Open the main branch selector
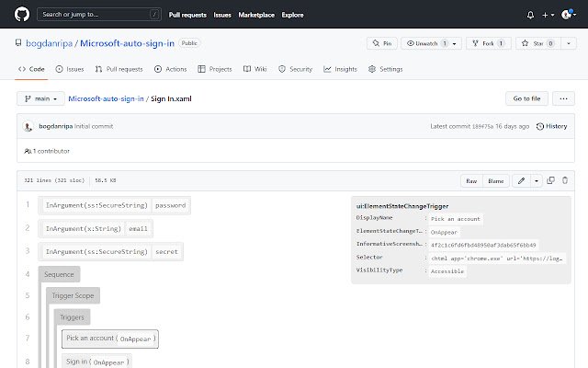 tap(40, 98)
